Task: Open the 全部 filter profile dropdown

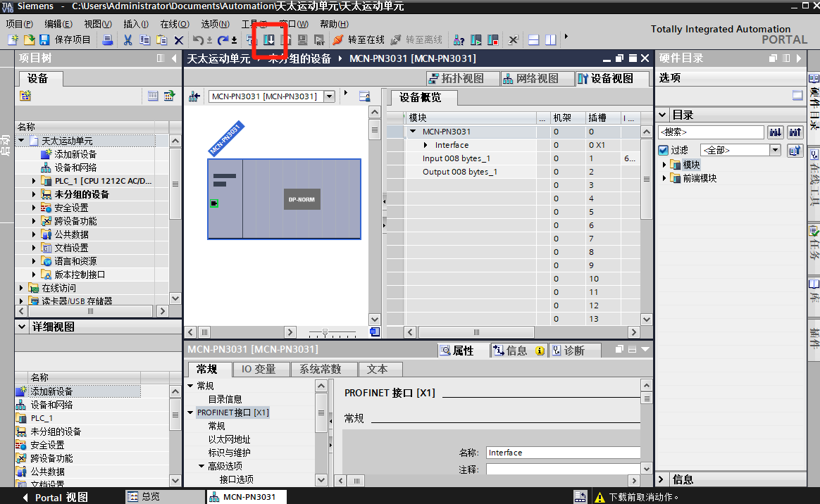Action: click(775, 151)
